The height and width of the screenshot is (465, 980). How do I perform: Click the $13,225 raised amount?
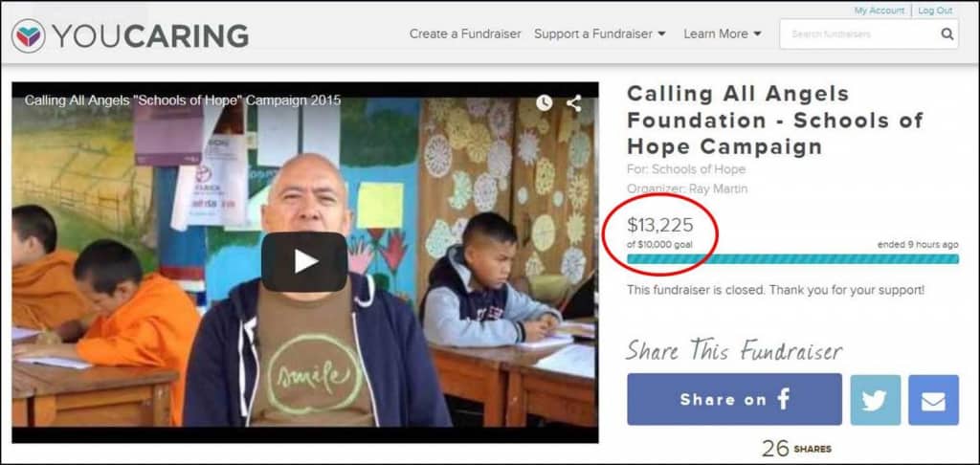(x=660, y=225)
